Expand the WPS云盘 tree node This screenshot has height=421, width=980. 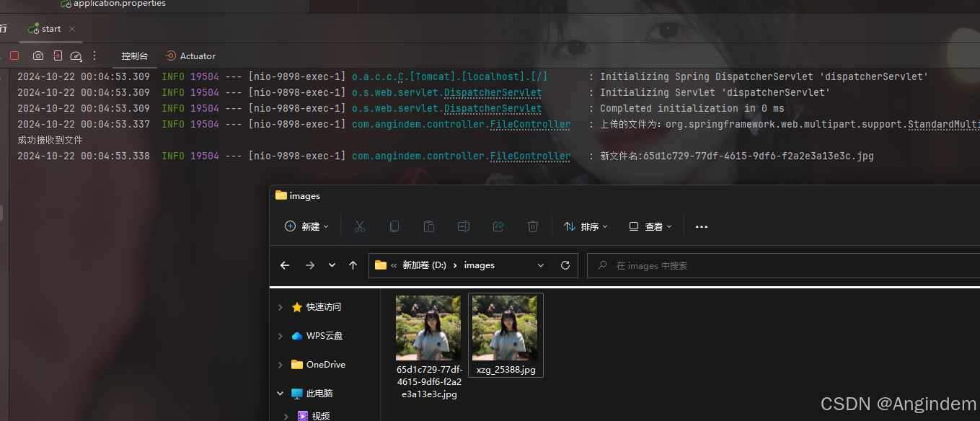coord(281,336)
